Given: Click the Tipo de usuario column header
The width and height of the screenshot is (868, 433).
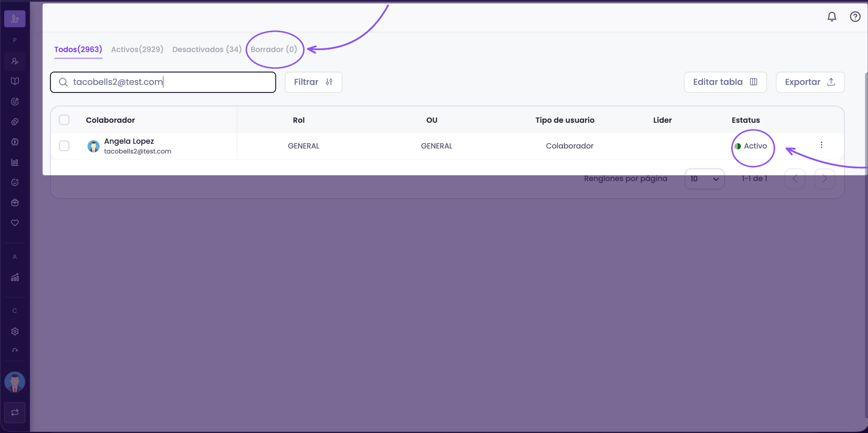Looking at the screenshot, I should coord(565,120).
